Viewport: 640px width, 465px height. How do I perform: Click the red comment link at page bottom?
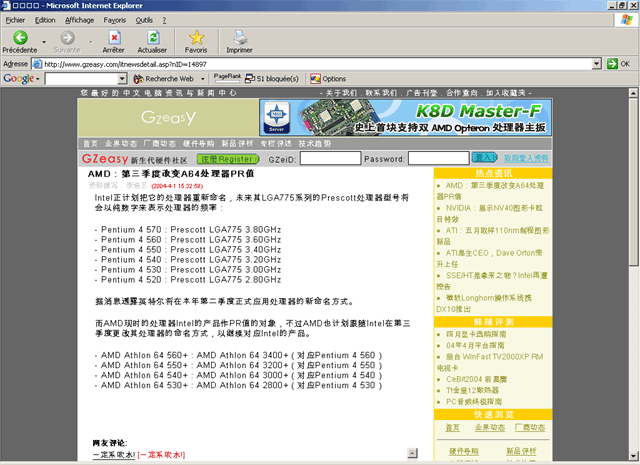pyautogui.click(x=161, y=455)
